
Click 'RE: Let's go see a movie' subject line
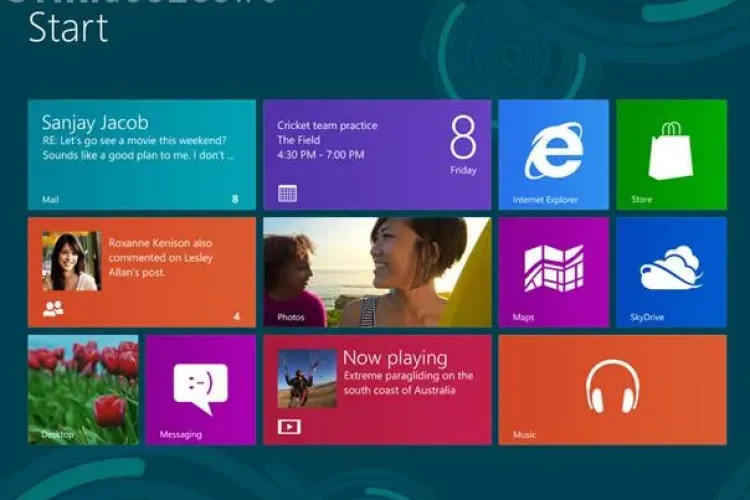[134, 141]
